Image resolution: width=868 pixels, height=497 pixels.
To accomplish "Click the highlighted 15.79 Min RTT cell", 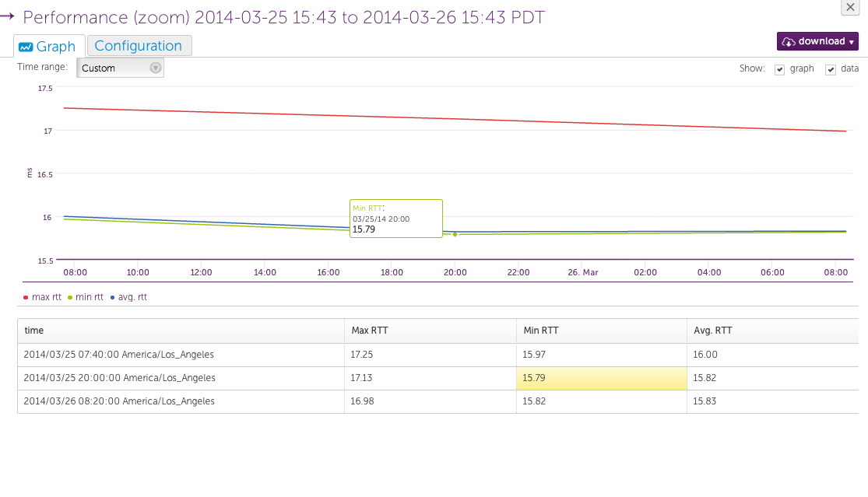I will tap(602, 378).
